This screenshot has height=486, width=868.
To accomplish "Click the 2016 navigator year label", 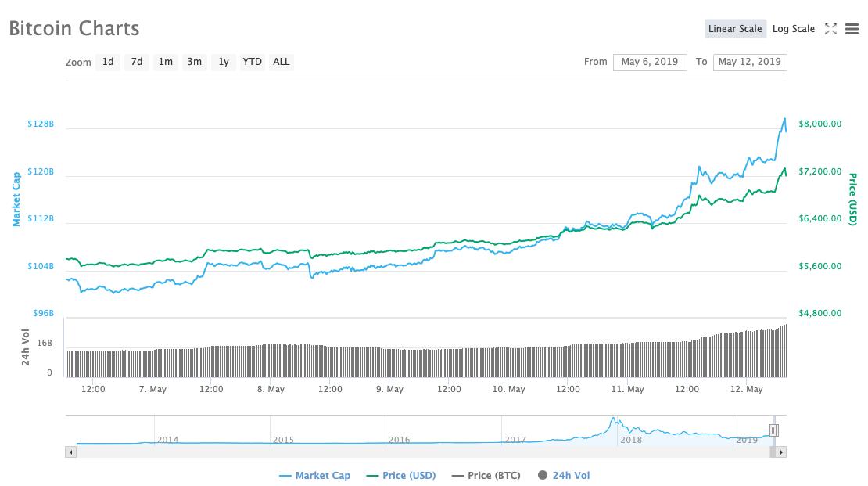I will tap(399, 440).
